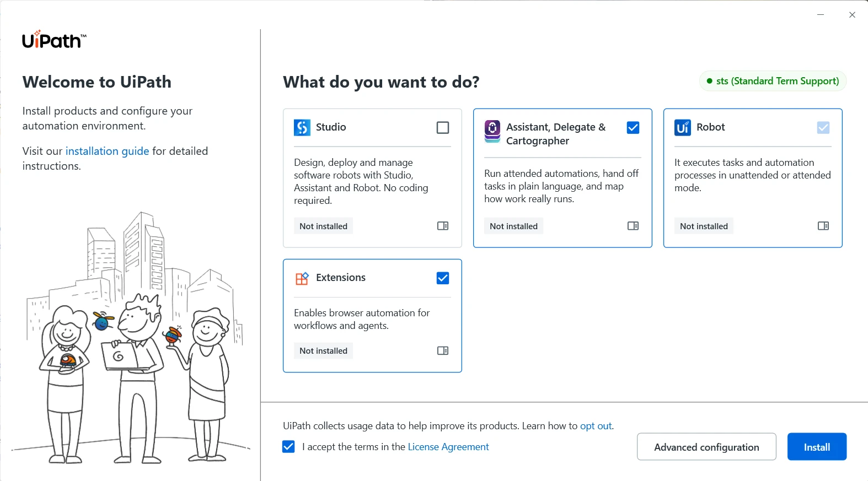The width and height of the screenshot is (868, 481).
Task: Click the Assistant, Delegate & Cartographer title
Action: (556, 134)
